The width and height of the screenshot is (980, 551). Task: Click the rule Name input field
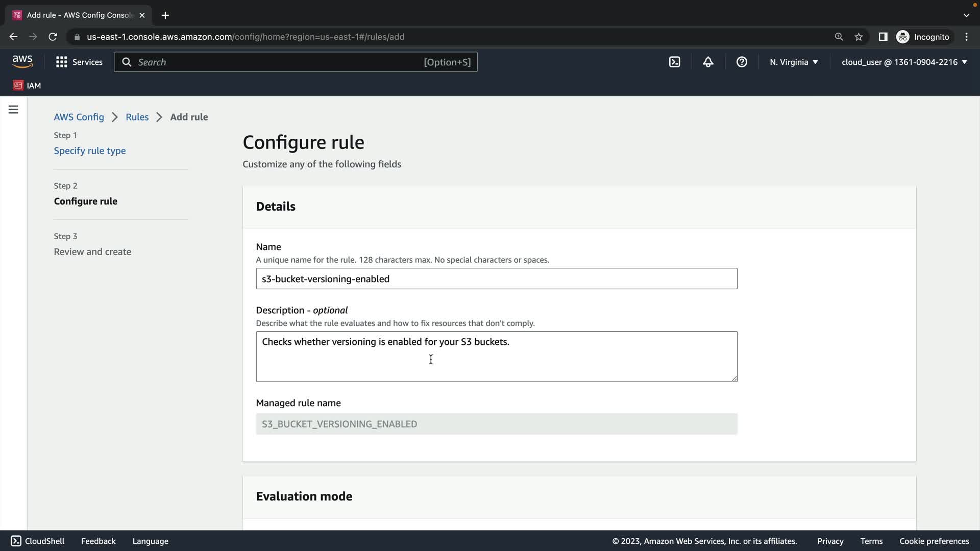(496, 279)
